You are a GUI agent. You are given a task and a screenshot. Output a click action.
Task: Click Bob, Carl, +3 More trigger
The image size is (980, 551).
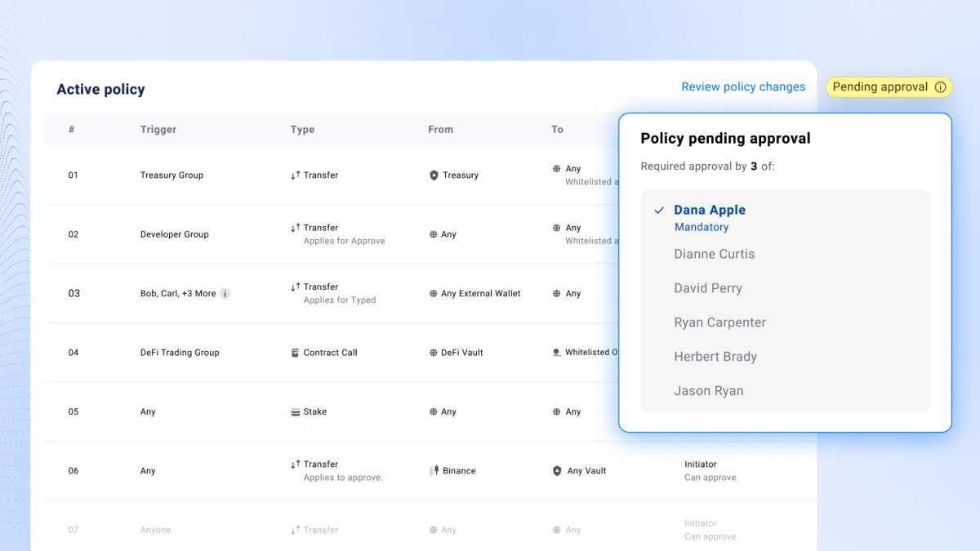[x=178, y=293]
